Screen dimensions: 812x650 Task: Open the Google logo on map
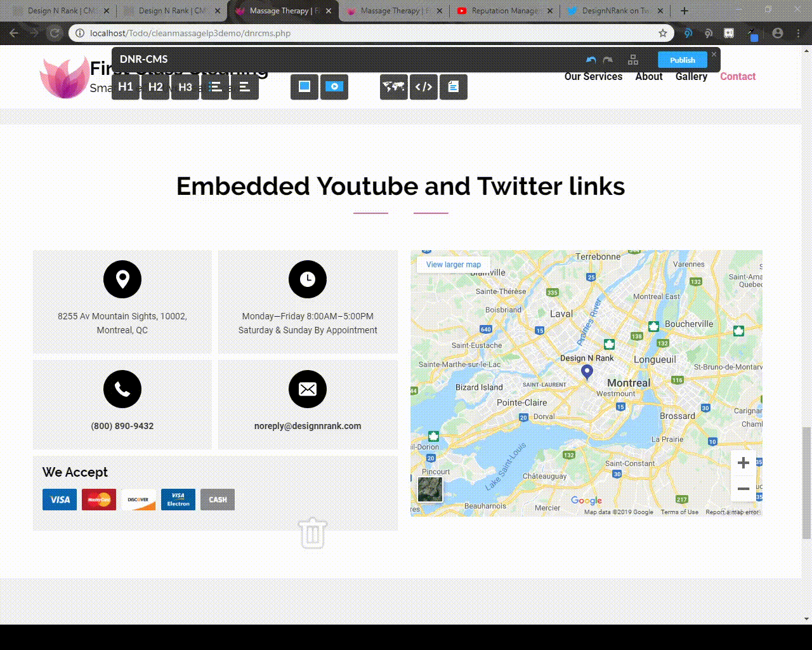[586, 501]
